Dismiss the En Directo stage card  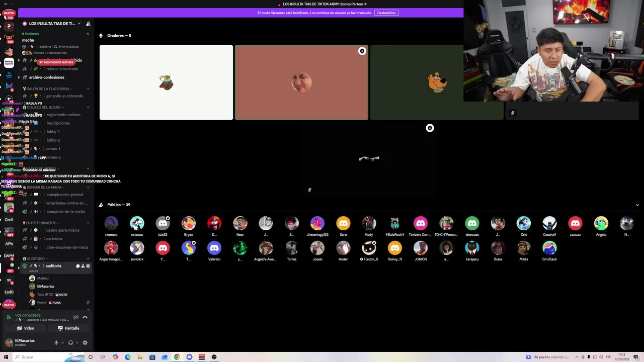click(88, 34)
